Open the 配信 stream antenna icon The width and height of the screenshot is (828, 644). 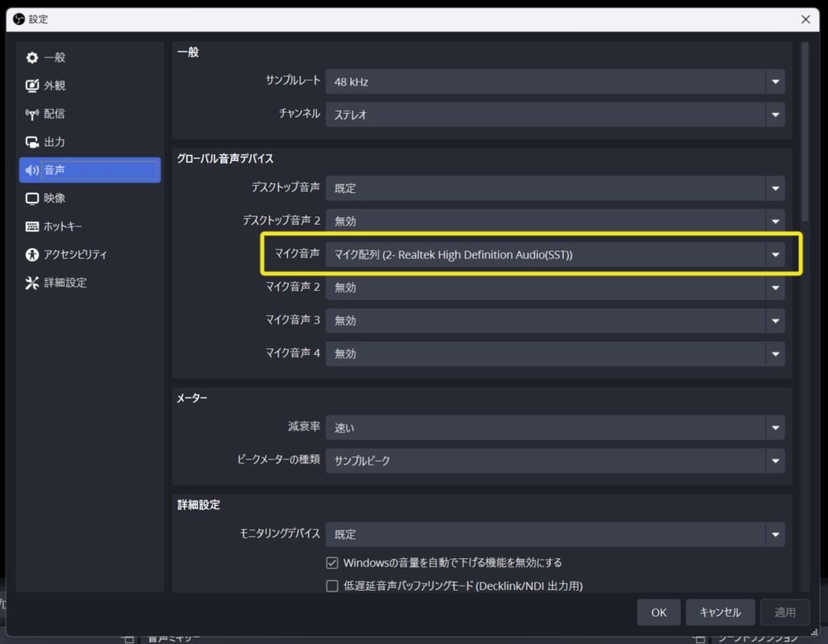[32, 114]
